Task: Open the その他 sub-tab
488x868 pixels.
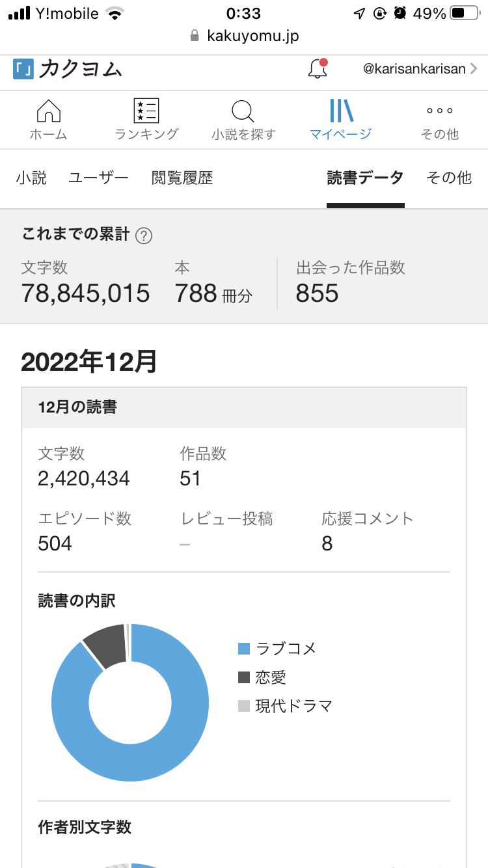Action: pyautogui.click(x=448, y=178)
